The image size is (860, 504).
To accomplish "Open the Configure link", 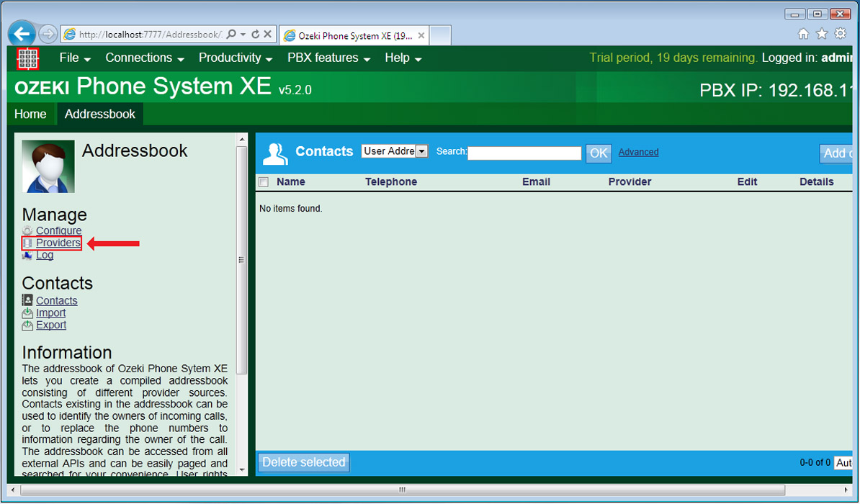I will [58, 231].
